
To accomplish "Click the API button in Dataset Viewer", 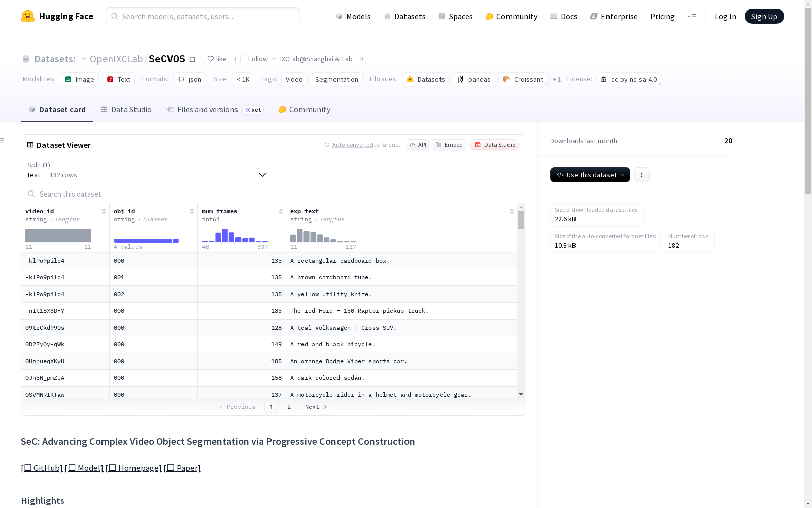I will tap(418, 145).
